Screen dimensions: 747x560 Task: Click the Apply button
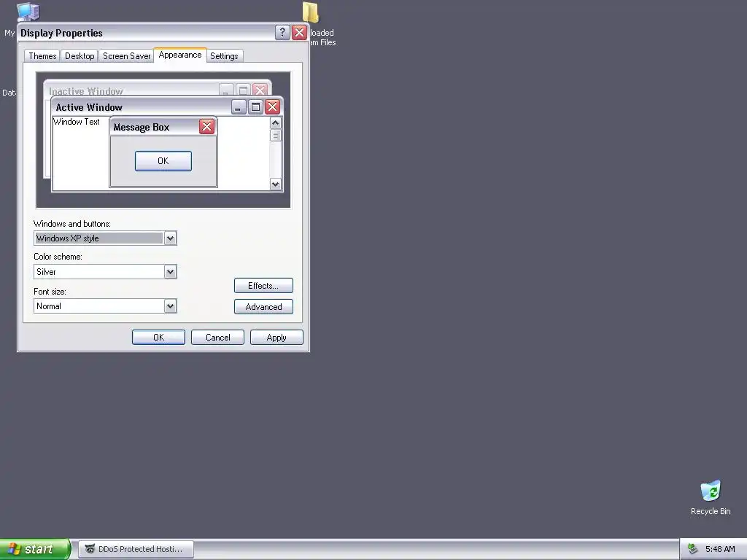[276, 337]
